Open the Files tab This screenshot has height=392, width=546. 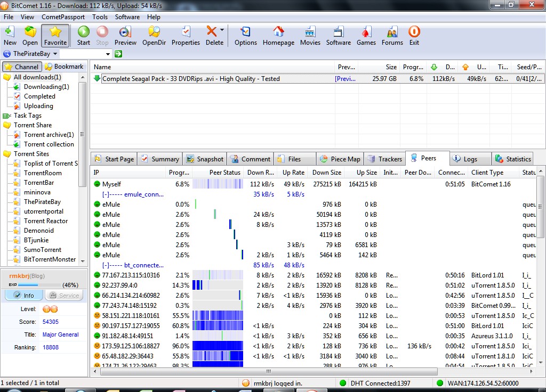point(294,159)
